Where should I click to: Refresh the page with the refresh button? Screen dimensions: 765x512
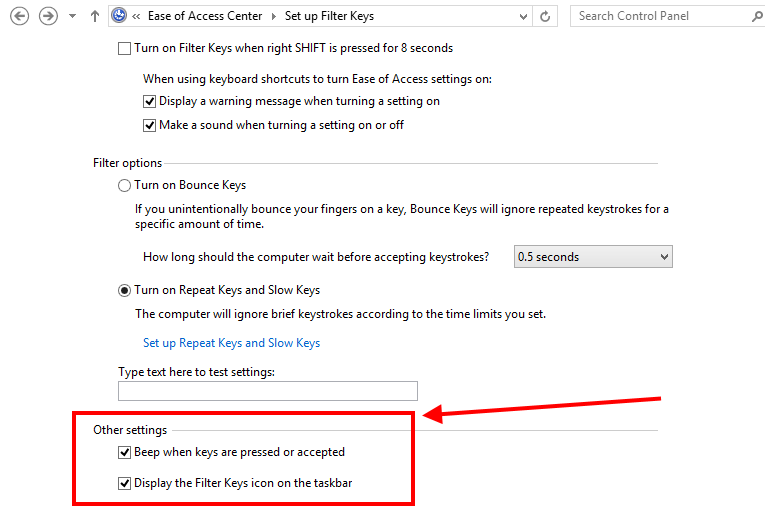click(545, 16)
